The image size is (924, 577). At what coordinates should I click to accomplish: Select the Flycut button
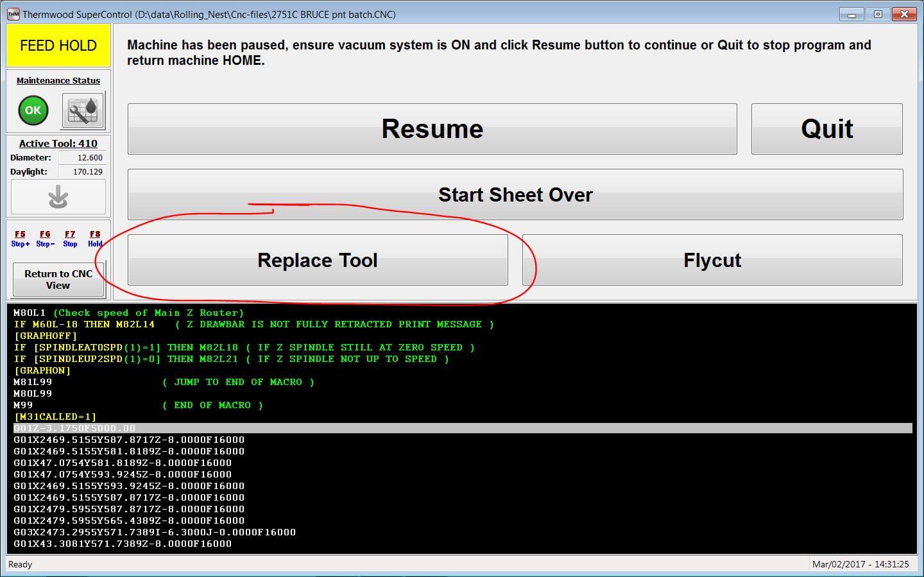(712, 260)
